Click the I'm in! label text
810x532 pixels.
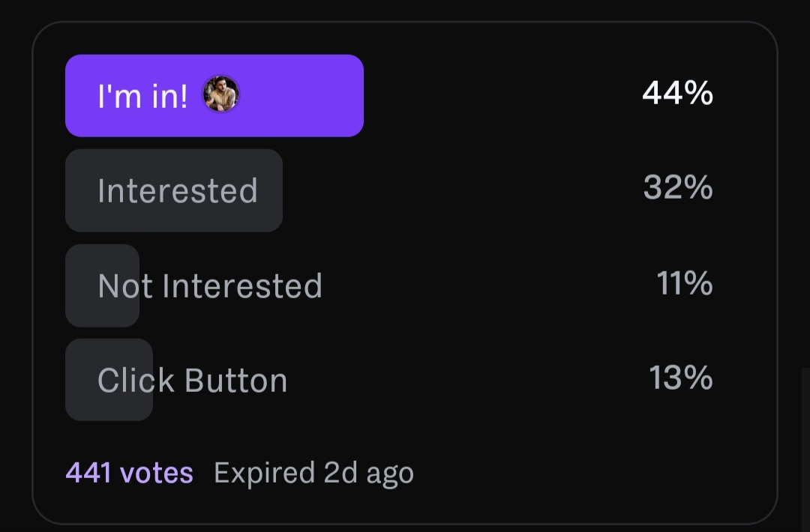tap(142, 97)
